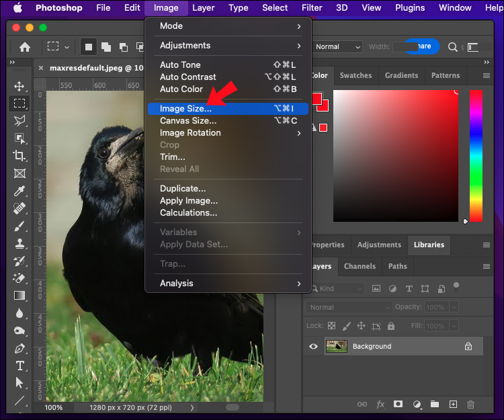
Task: Choose the Clone Stamp tool
Action: pyautogui.click(x=19, y=243)
